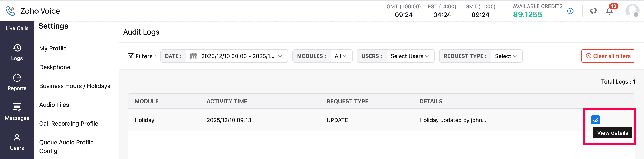Open Business Hours / Holidays settings
Viewport: 644px width, 159px height.
point(75,86)
